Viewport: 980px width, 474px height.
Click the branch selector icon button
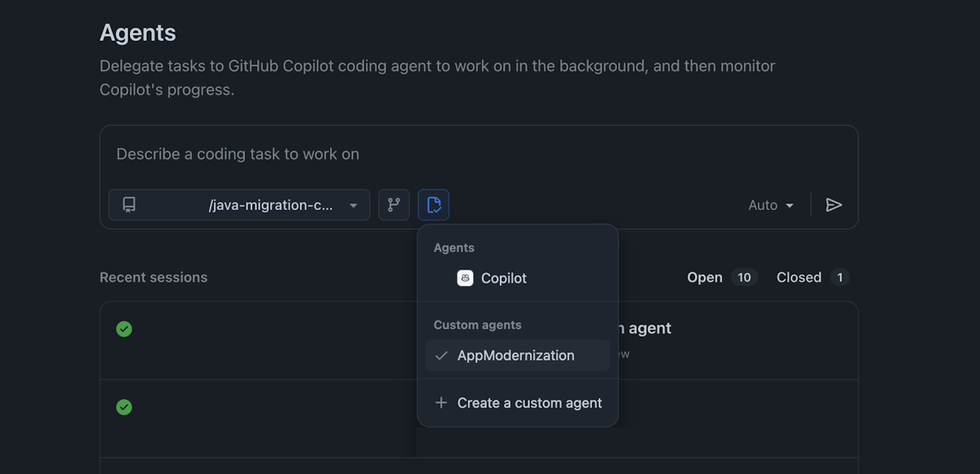[x=394, y=205]
